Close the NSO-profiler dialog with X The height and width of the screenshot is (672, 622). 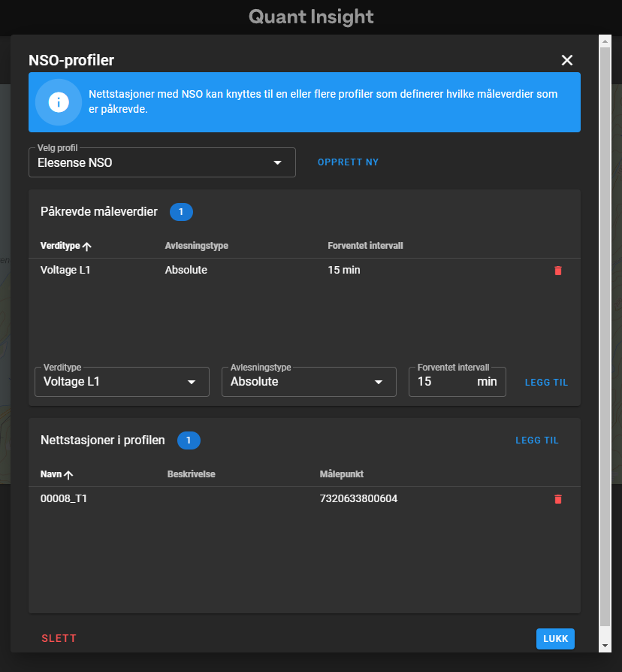coord(566,60)
